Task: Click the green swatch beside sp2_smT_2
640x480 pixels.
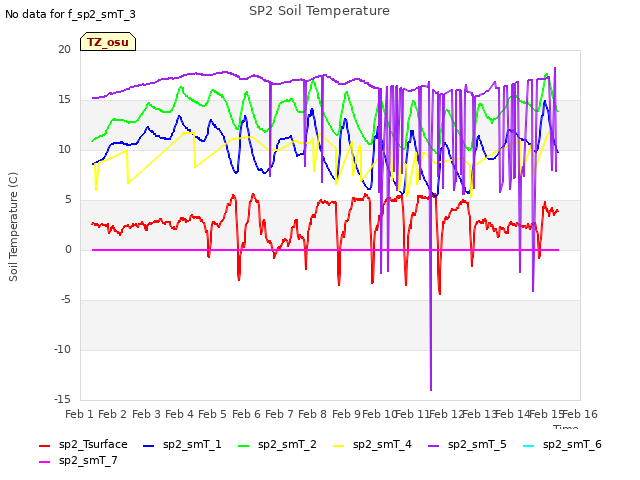Action: (244, 446)
